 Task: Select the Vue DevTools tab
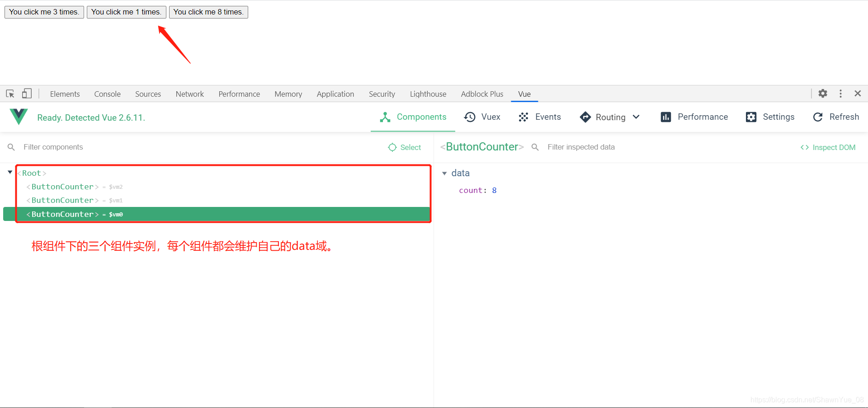pos(524,94)
